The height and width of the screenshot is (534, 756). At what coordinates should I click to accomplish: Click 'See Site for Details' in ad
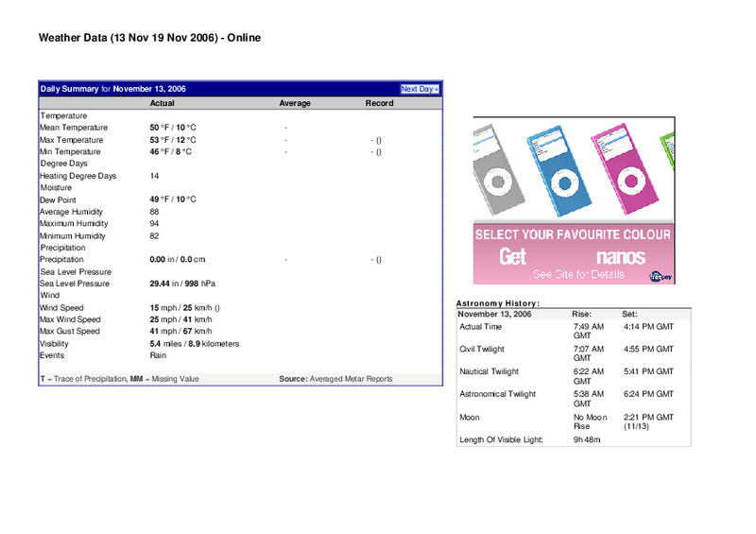point(578,274)
